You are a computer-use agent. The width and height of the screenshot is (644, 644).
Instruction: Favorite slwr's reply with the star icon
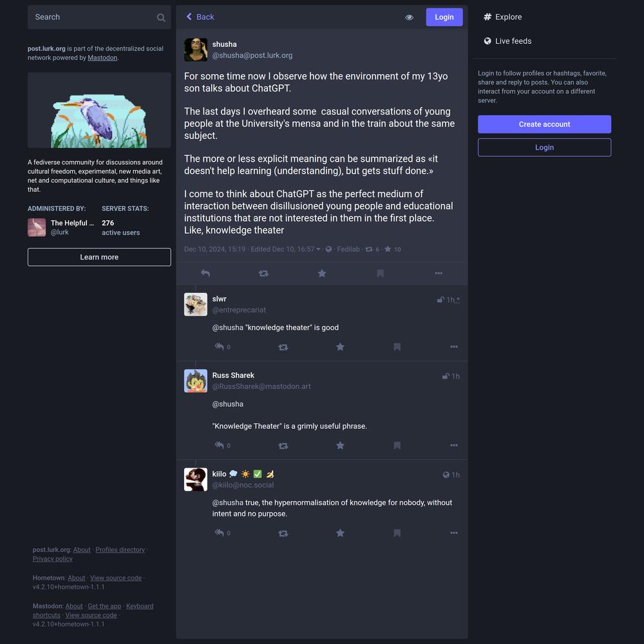click(340, 347)
